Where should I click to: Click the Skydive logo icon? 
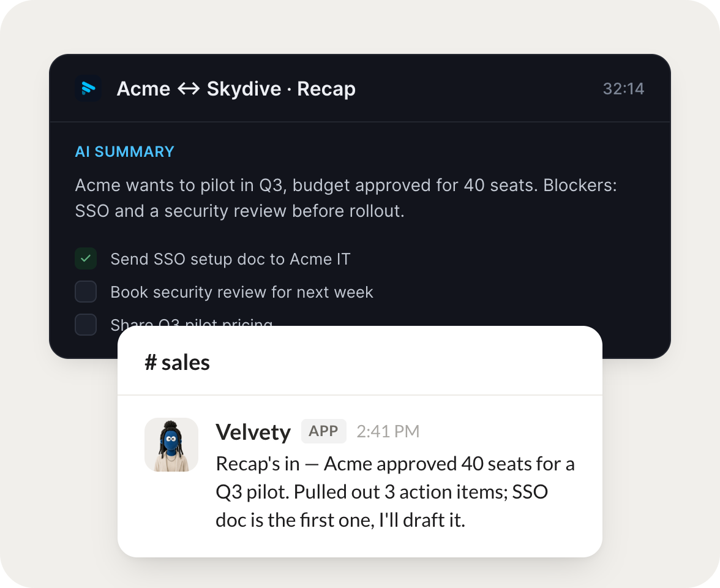(x=88, y=88)
